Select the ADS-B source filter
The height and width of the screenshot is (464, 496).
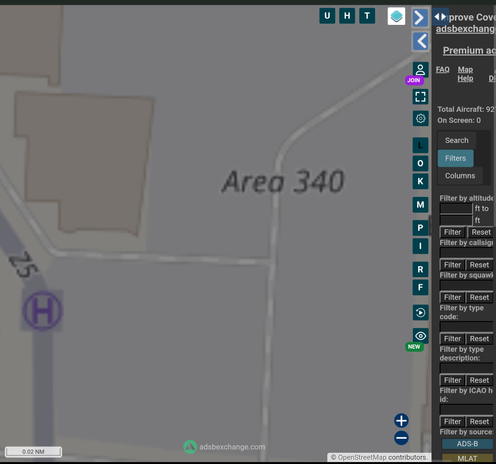[467, 444]
